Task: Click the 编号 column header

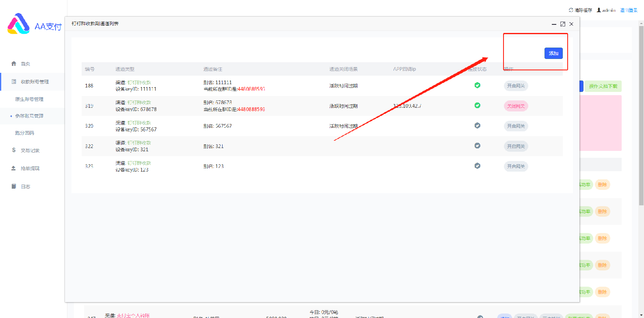Action: pyautogui.click(x=90, y=69)
